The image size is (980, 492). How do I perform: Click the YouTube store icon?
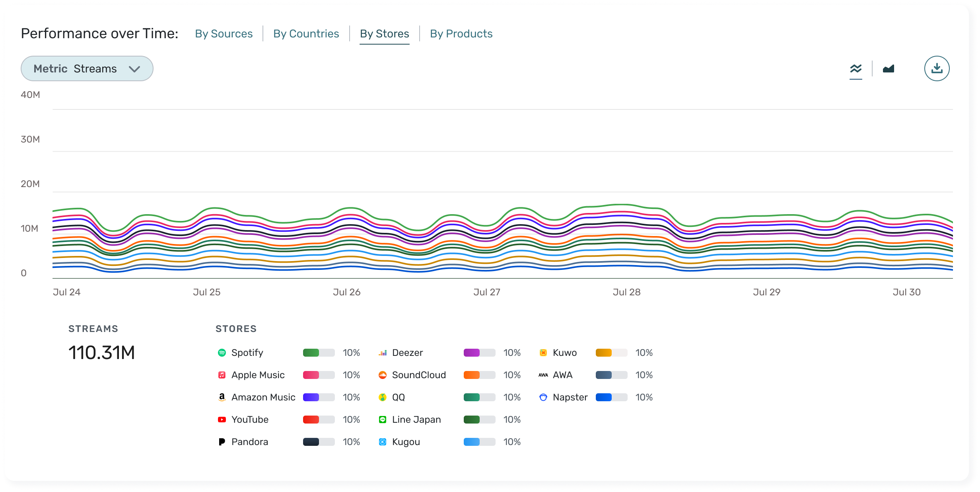[222, 420]
